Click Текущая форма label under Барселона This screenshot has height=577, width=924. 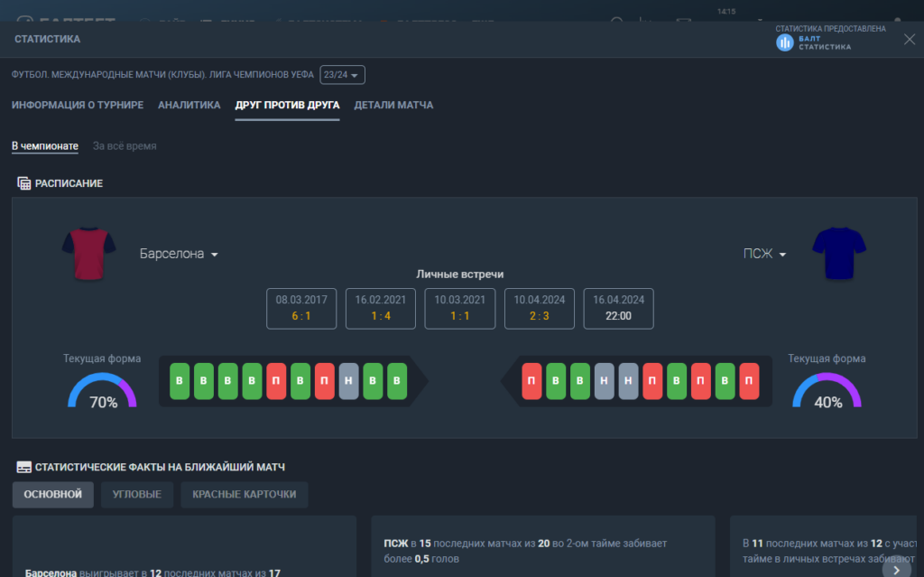click(x=102, y=358)
